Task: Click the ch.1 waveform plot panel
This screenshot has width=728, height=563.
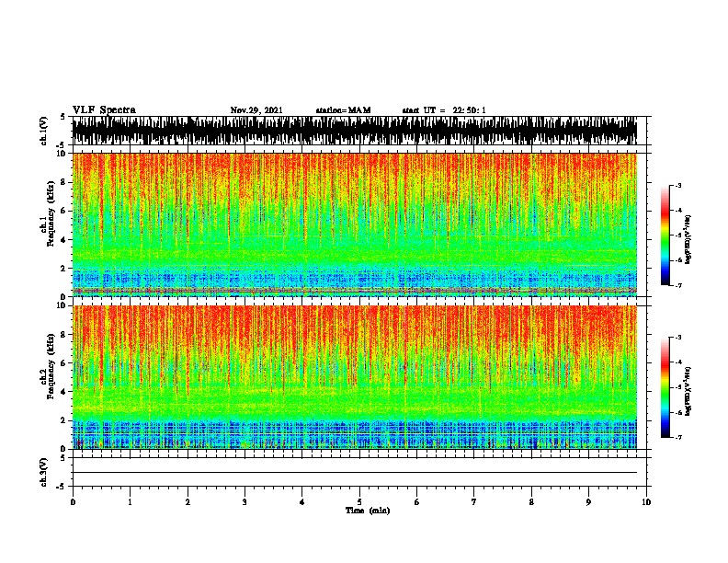Action: [359, 131]
